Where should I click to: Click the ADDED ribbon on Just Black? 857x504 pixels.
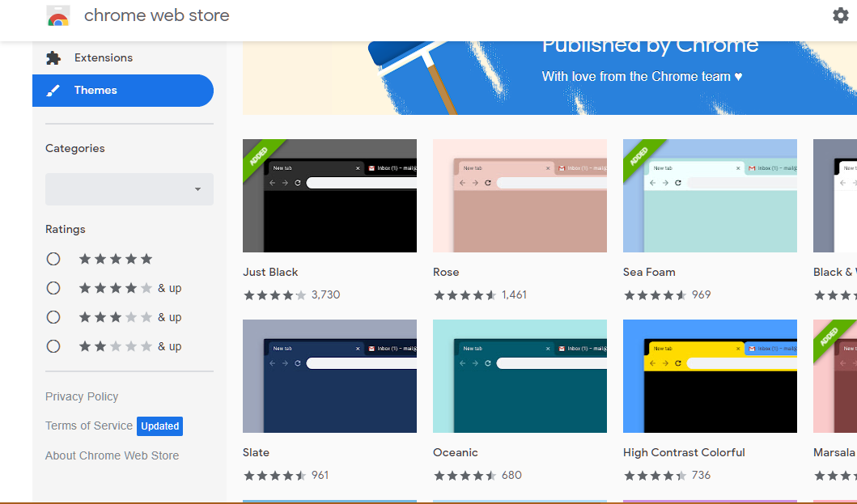click(259, 156)
